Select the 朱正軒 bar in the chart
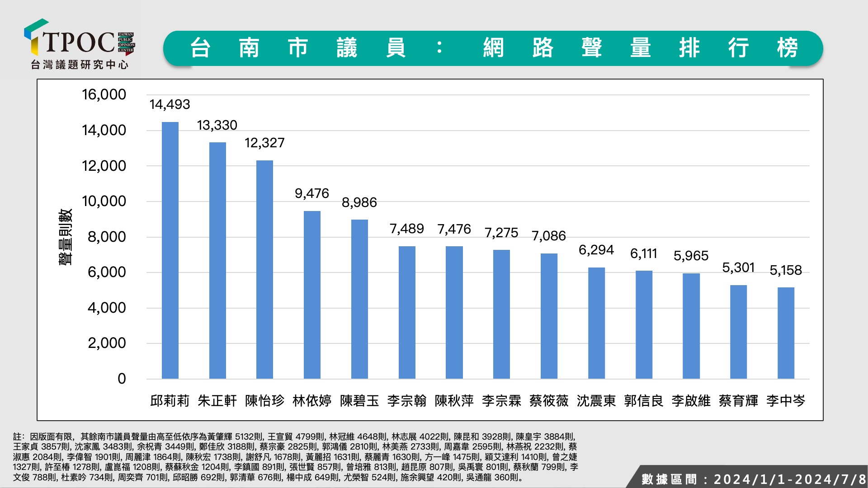This screenshot has width=868, height=488. [217, 260]
